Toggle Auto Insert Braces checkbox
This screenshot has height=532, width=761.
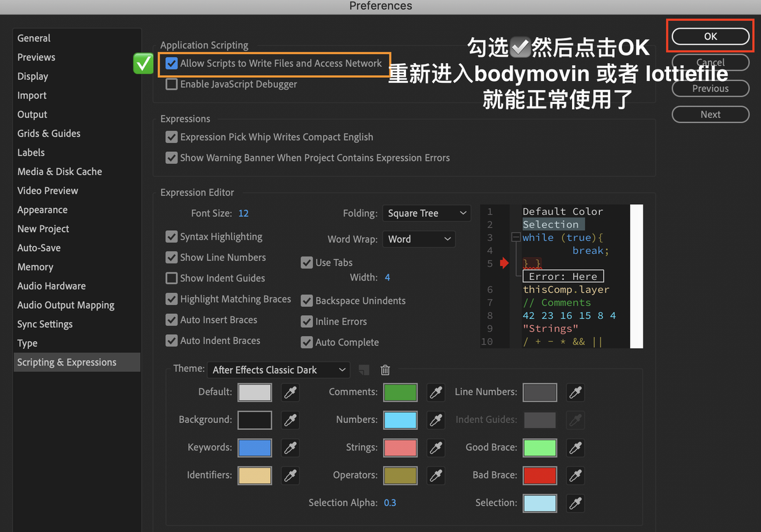click(171, 320)
